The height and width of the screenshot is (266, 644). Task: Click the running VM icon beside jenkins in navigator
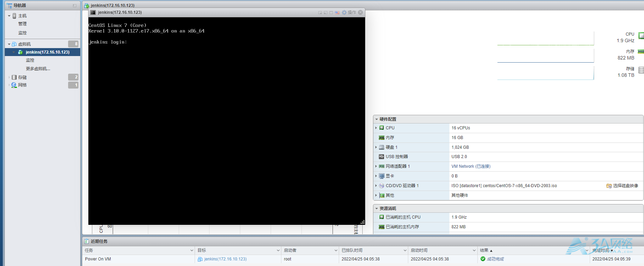pyautogui.click(x=20, y=52)
